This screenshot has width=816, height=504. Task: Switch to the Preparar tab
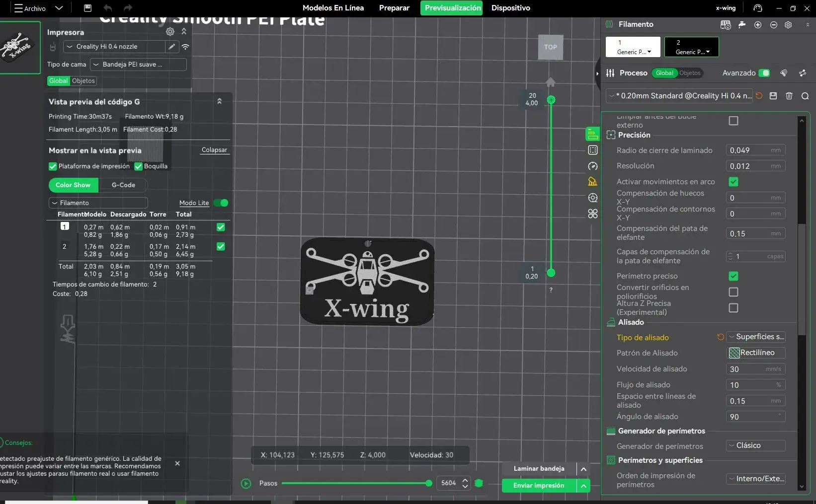[394, 8]
